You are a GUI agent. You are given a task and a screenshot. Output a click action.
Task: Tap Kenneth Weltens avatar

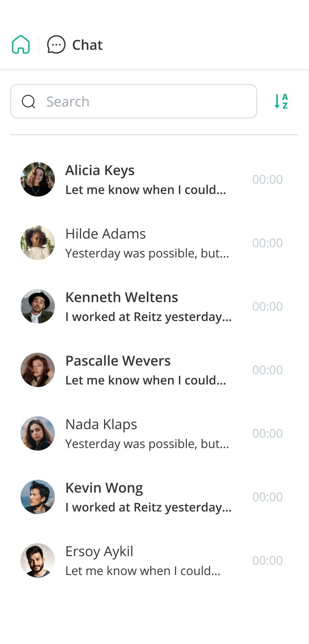click(38, 306)
